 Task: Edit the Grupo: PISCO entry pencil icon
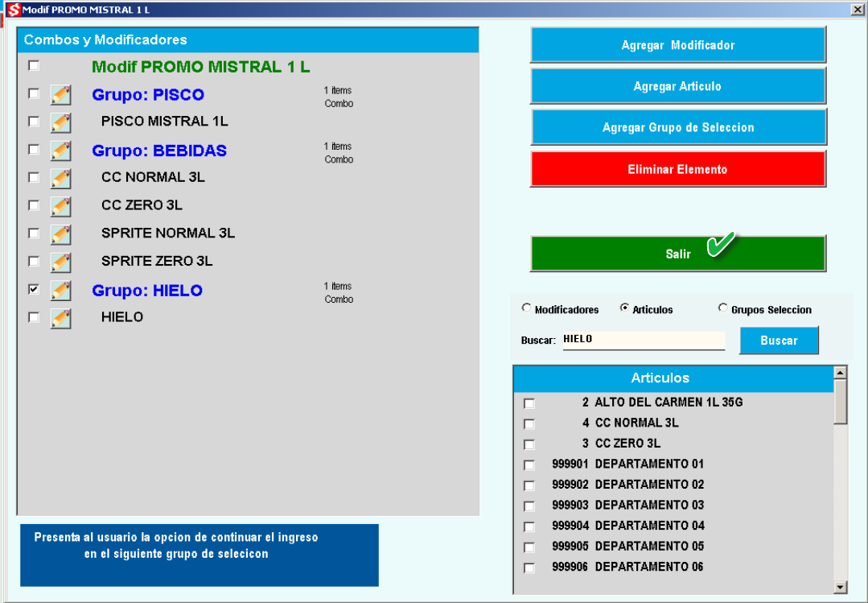pos(61,95)
